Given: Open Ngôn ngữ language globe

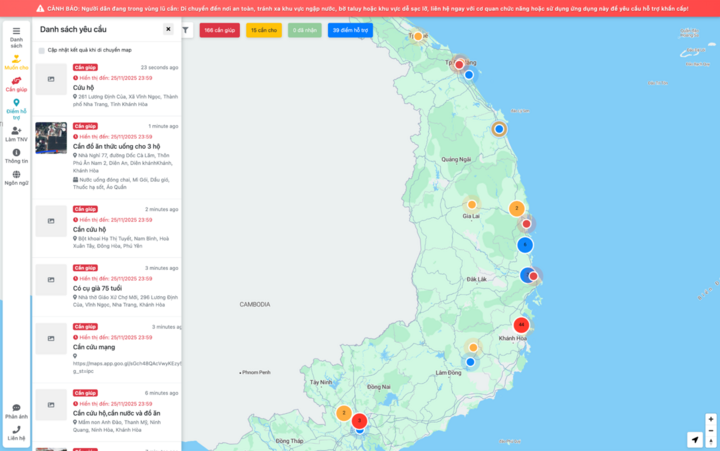Looking at the screenshot, I should point(16,175).
